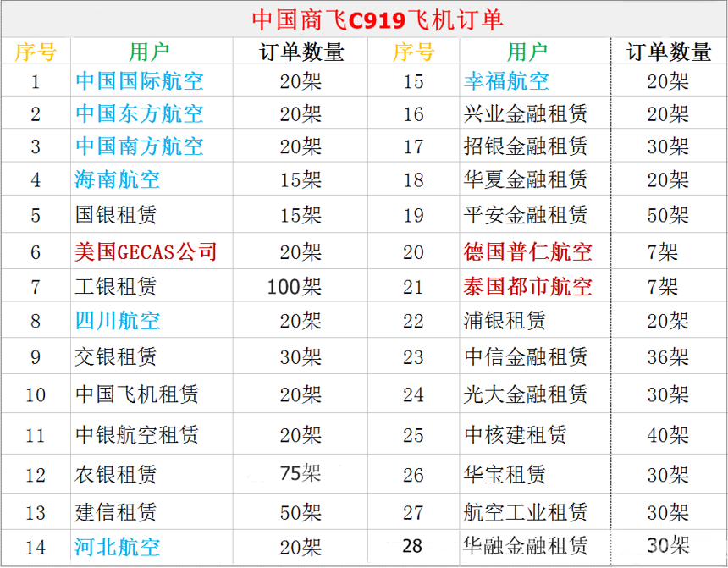Click the 国银租赁 cell
Image resolution: width=728 pixels, height=568 pixels.
[x=152, y=214]
